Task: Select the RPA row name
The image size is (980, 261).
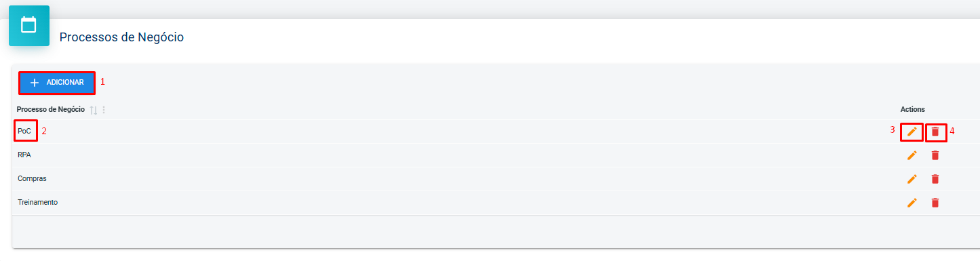Action: click(x=24, y=155)
